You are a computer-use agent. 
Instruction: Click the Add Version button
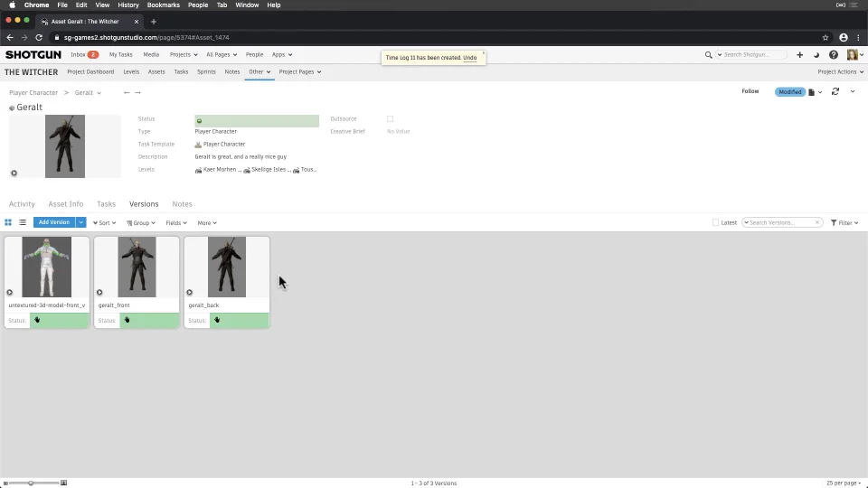click(x=54, y=222)
